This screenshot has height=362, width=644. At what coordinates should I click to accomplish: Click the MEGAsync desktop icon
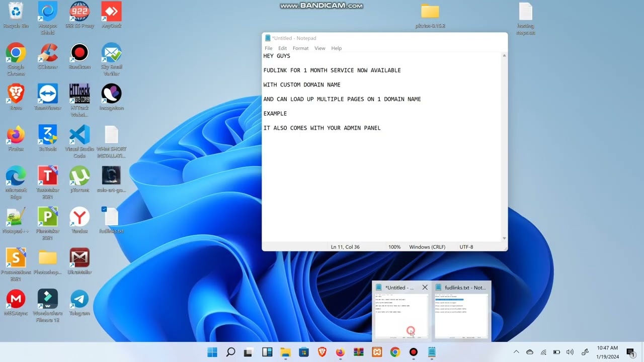point(16,302)
